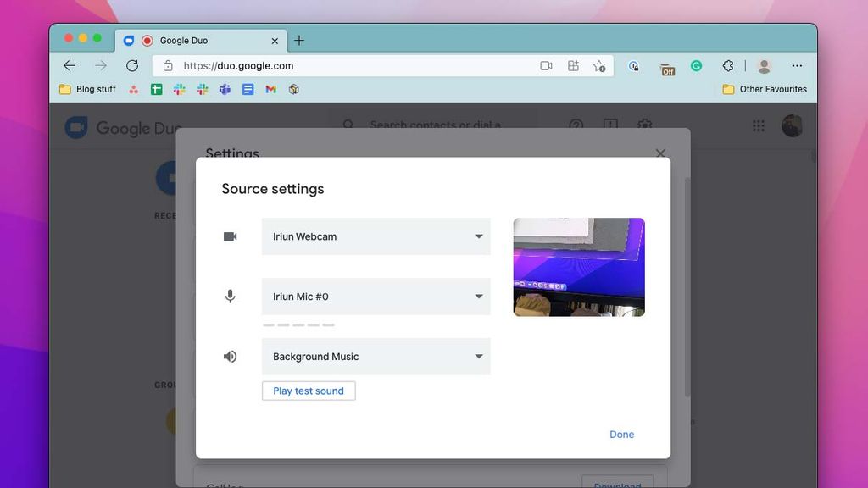Open the Google apps grid
The image size is (868, 488).
click(x=759, y=125)
